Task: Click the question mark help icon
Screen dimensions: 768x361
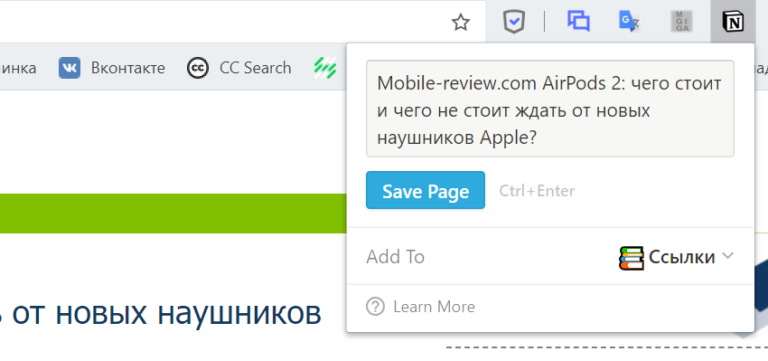Action: pyautogui.click(x=375, y=307)
